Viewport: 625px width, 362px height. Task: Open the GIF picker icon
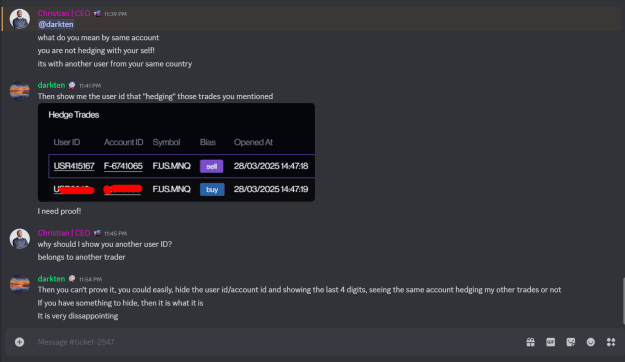click(550, 342)
